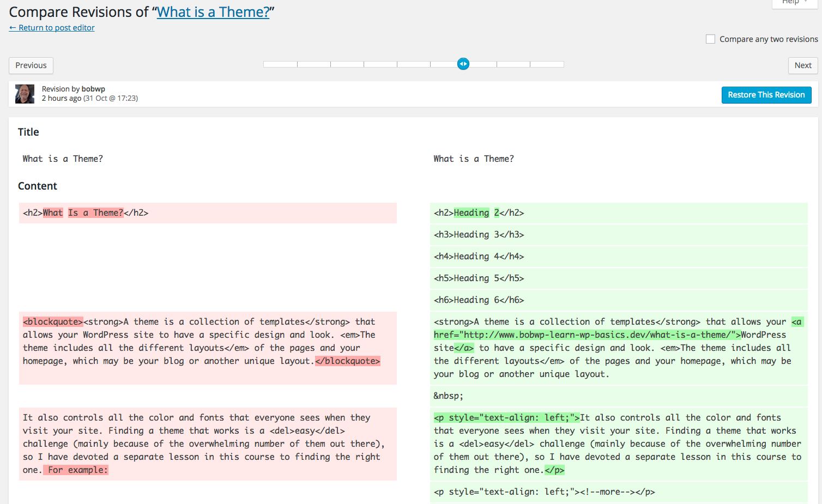Click the blue revision slider handle

(463, 64)
